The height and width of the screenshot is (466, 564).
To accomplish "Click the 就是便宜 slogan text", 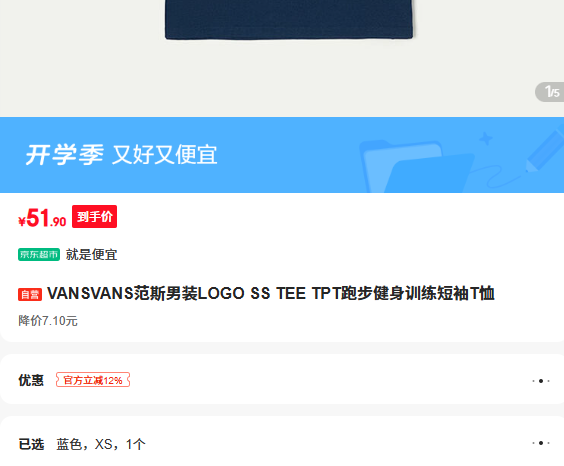I will click(x=91, y=255).
